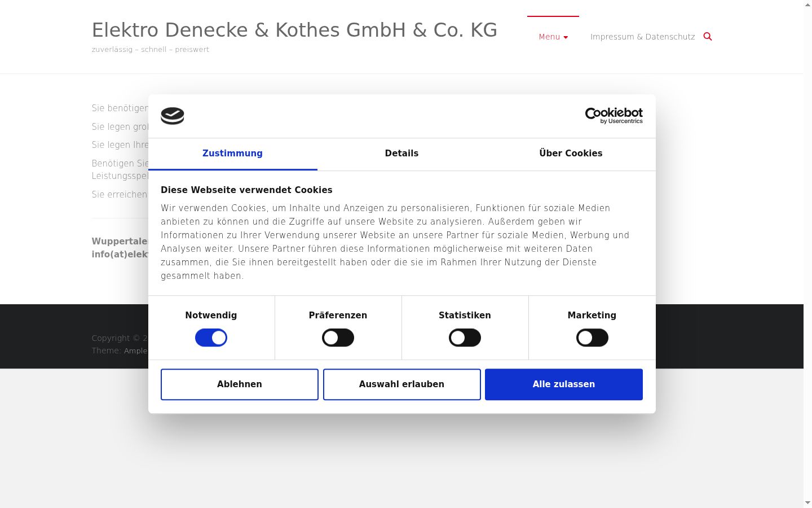The height and width of the screenshot is (508, 812).
Task: Click the Elektro Denecke & Kothes site title
Action: coord(294,30)
